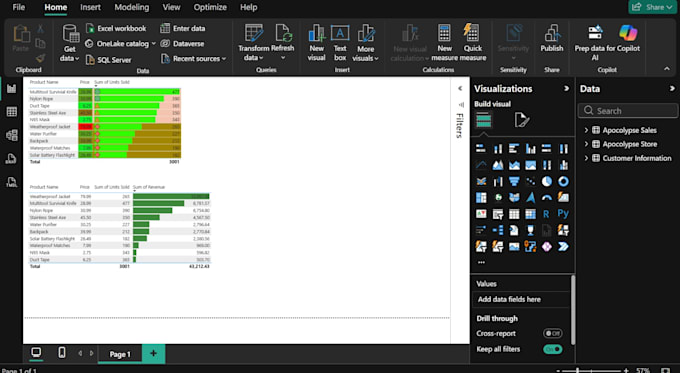Switch to the Optimize tab
The width and height of the screenshot is (680, 373).
(x=210, y=7)
